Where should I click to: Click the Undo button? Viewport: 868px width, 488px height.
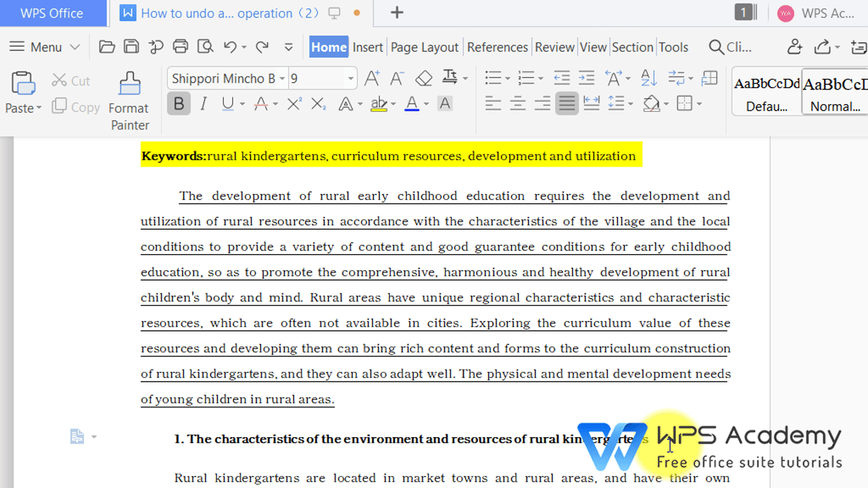click(231, 47)
